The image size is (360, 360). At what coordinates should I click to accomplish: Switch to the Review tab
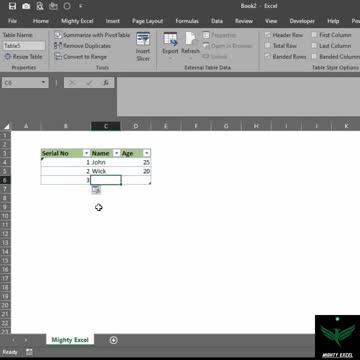pos(244,21)
